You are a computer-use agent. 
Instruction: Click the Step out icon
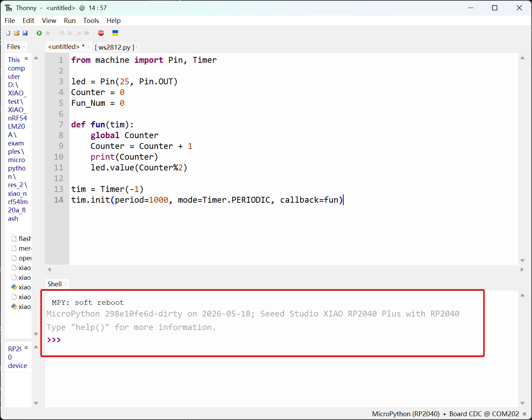pyautogui.click(x=79, y=33)
